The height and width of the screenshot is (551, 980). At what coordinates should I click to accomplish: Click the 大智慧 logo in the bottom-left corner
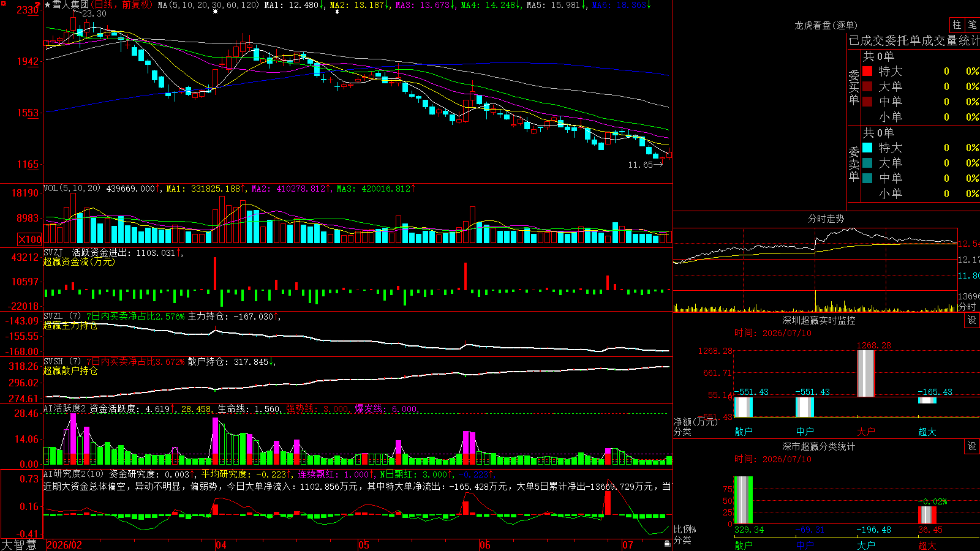point(19,545)
